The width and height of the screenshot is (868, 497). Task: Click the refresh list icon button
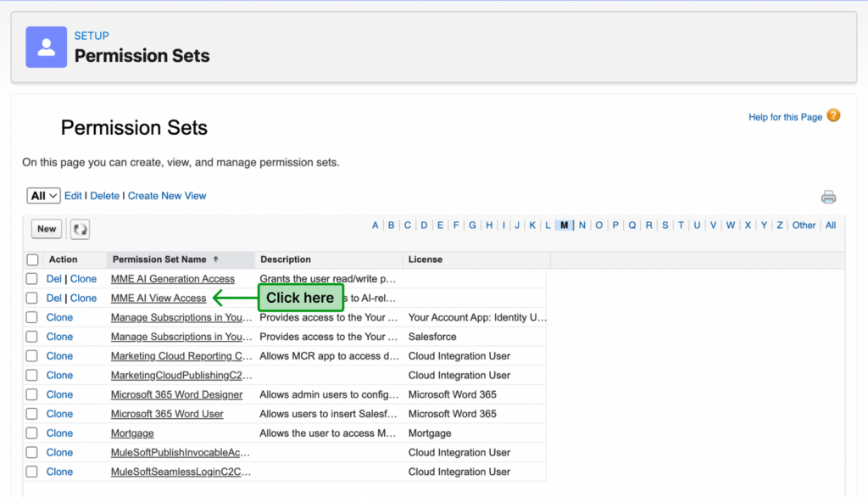pyautogui.click(x=80, y=229)
